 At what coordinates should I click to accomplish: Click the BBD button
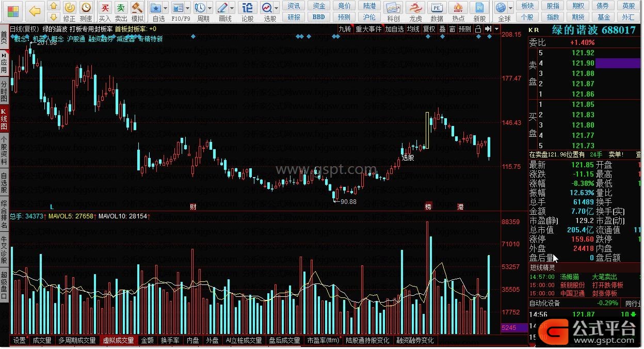click(319, 17)
